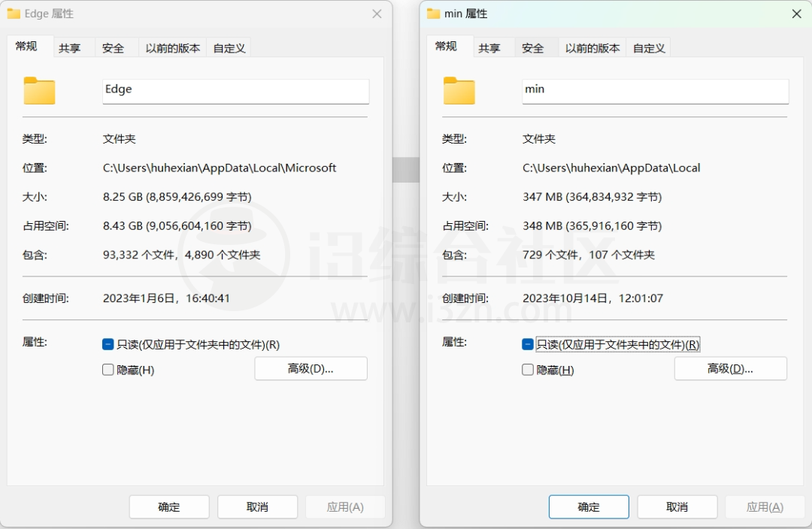812x529 pixels.
Task: Close the Edge properties window
Action: click(377, 14)
